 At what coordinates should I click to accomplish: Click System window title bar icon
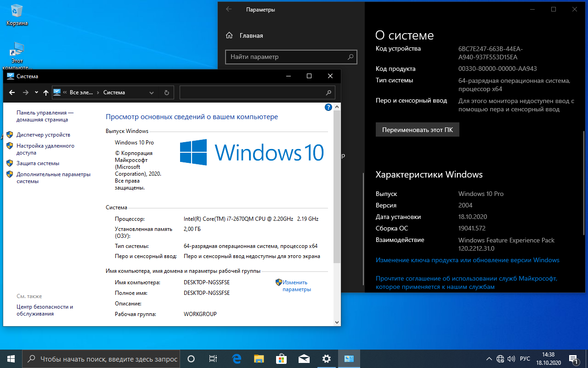pos(11,76)
